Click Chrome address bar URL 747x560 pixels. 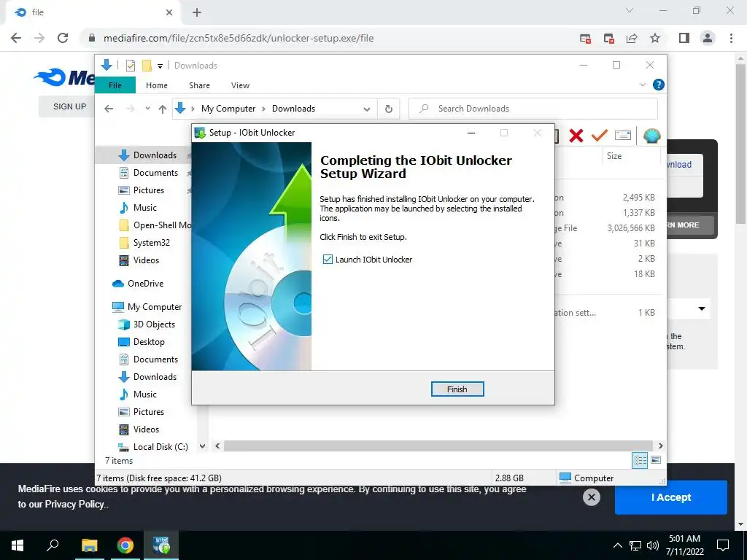point(239,38)
